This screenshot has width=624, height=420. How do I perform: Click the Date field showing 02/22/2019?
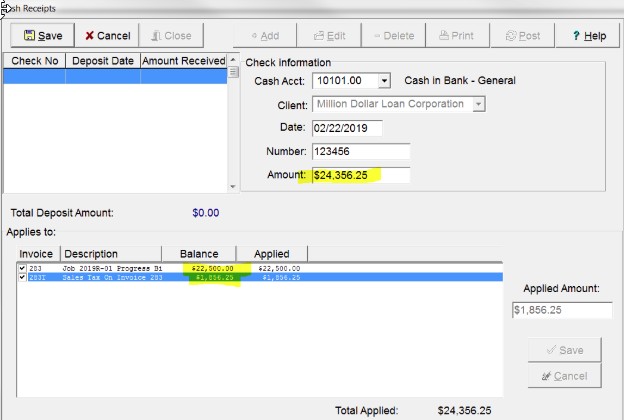click(x=347, y=128)
